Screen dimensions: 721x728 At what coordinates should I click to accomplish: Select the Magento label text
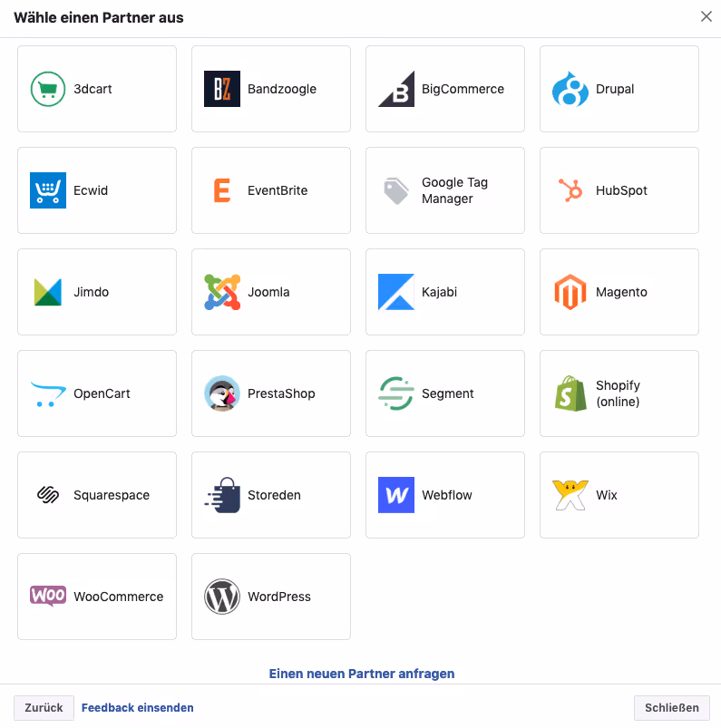(x=621, y=292)
